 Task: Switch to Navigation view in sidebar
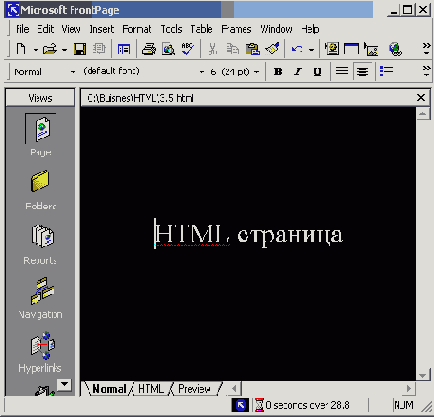click(x=40, y=298)
